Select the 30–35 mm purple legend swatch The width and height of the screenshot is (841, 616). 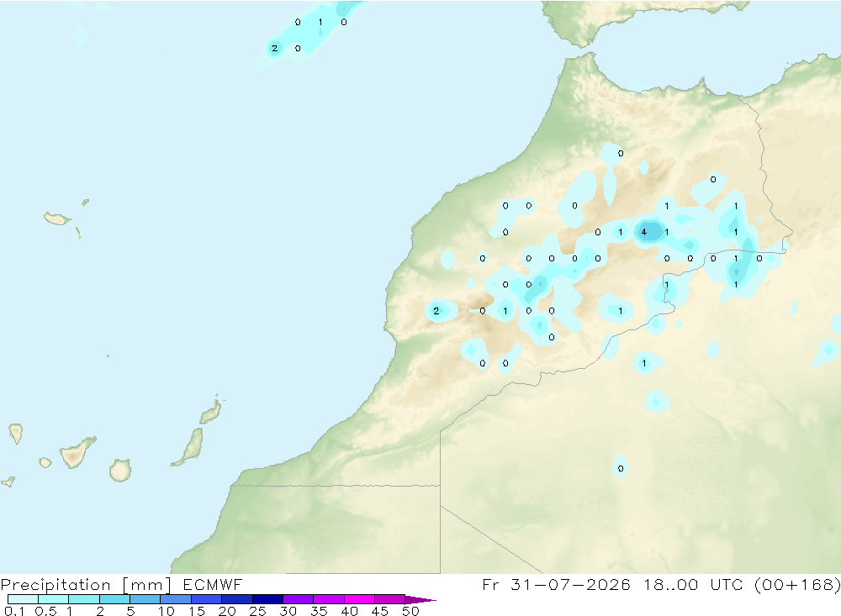click(299, 599)
